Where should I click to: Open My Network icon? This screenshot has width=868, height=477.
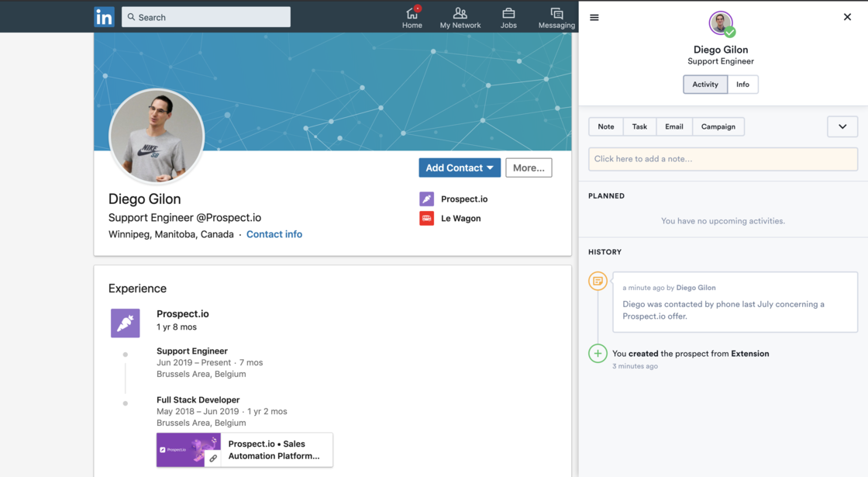click(x=460, y=14)
